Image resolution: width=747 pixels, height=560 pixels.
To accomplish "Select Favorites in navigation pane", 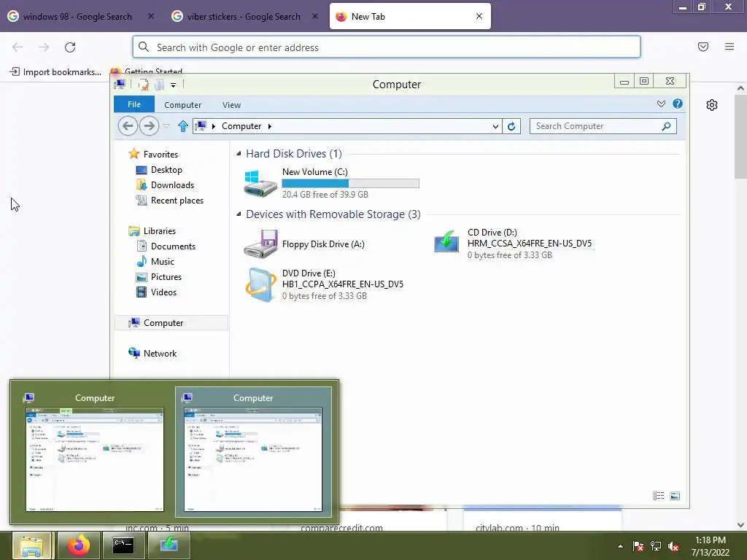I will [x=160, y=155].
